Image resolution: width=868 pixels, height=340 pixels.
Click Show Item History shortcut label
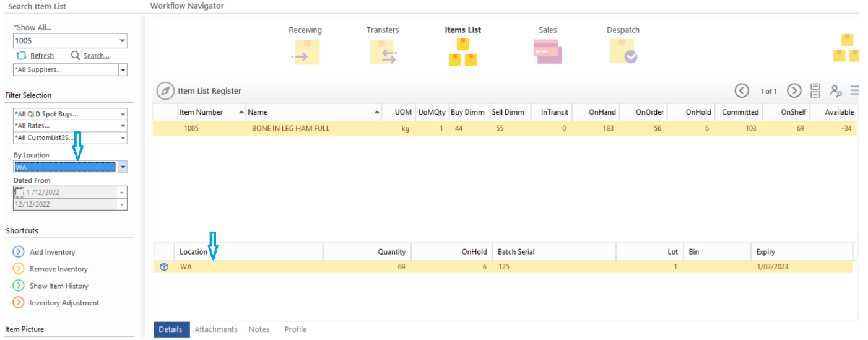[x=59, y=286]
